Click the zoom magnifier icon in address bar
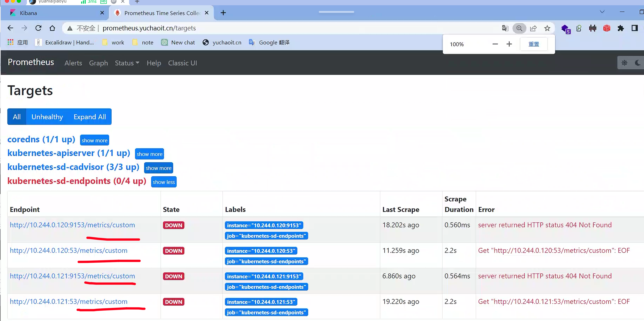The height and width of the screenshot is (321, 644). [519, 28]
